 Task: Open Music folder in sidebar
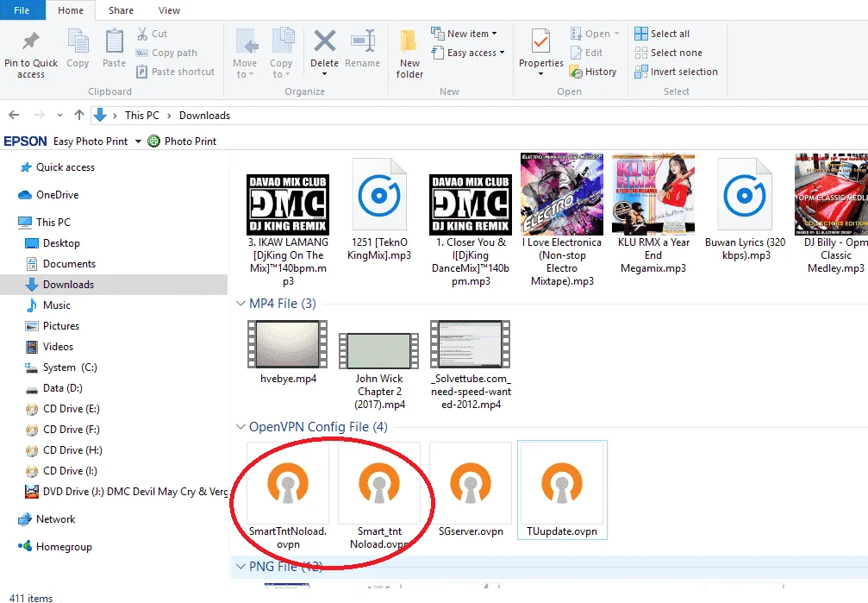point(47,305)
